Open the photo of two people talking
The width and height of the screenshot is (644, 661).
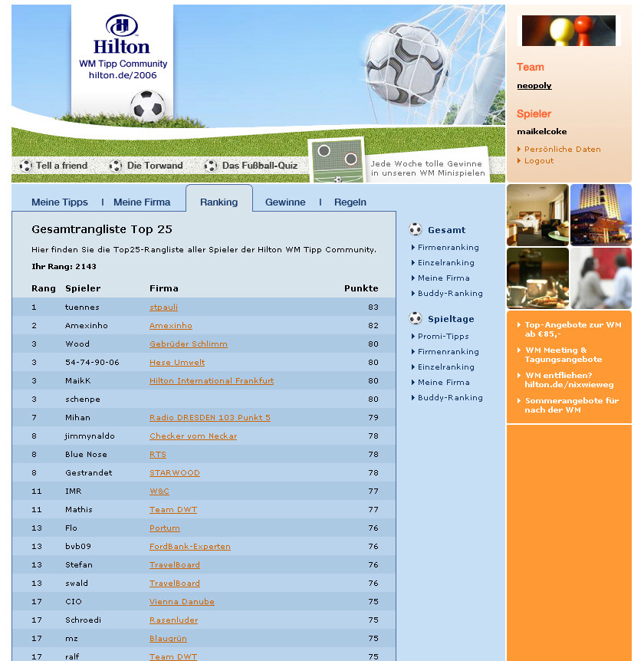[601, 278]
